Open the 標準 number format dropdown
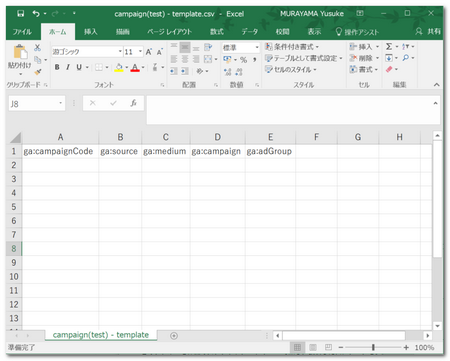Image resolution: width=450 pixels, height=361 pixels. (257, 48)
